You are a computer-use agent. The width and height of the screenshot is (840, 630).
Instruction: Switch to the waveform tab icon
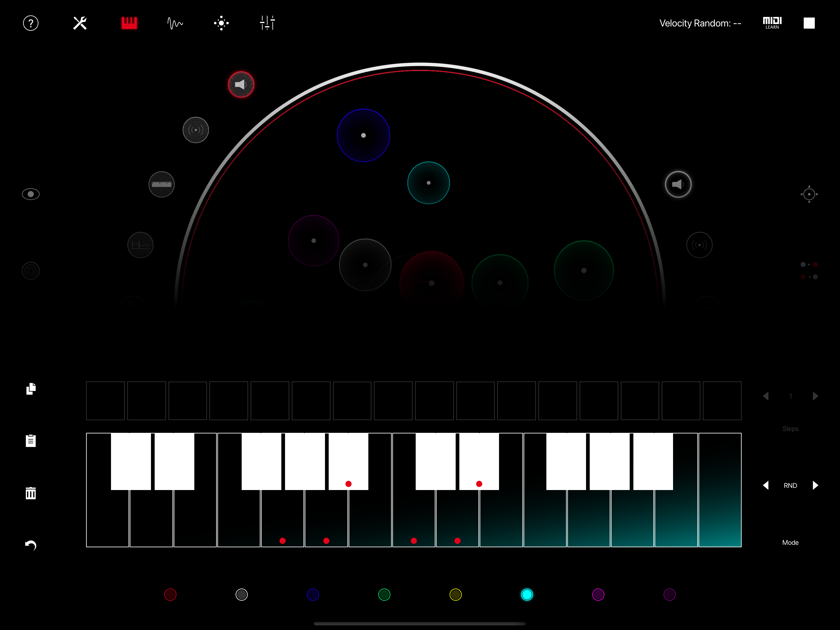175,23
